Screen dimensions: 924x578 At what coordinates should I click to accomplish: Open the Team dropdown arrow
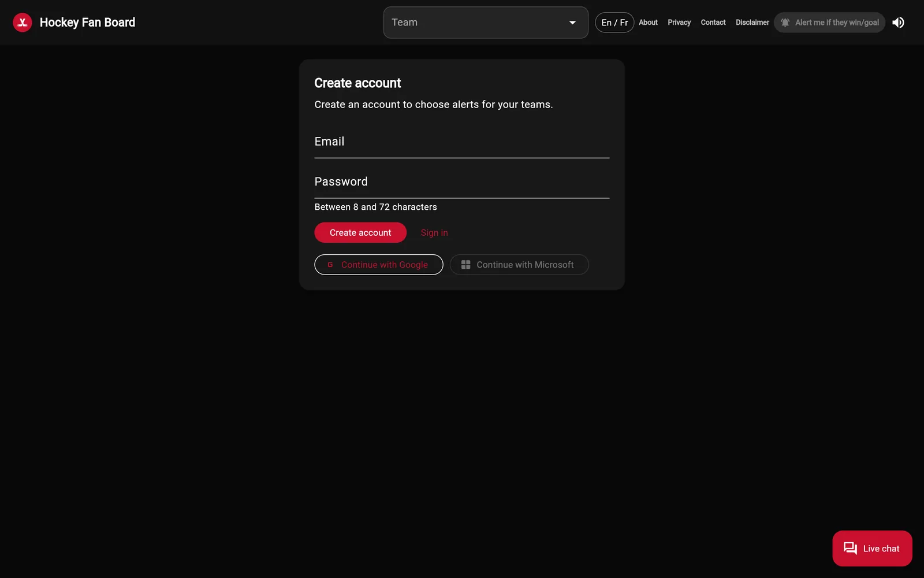[x=572, y=23]
